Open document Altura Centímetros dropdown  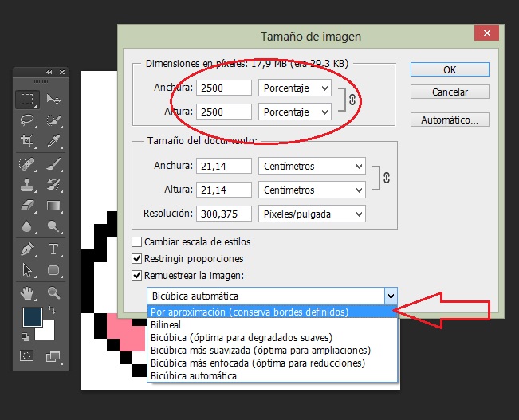coord(313,190)
